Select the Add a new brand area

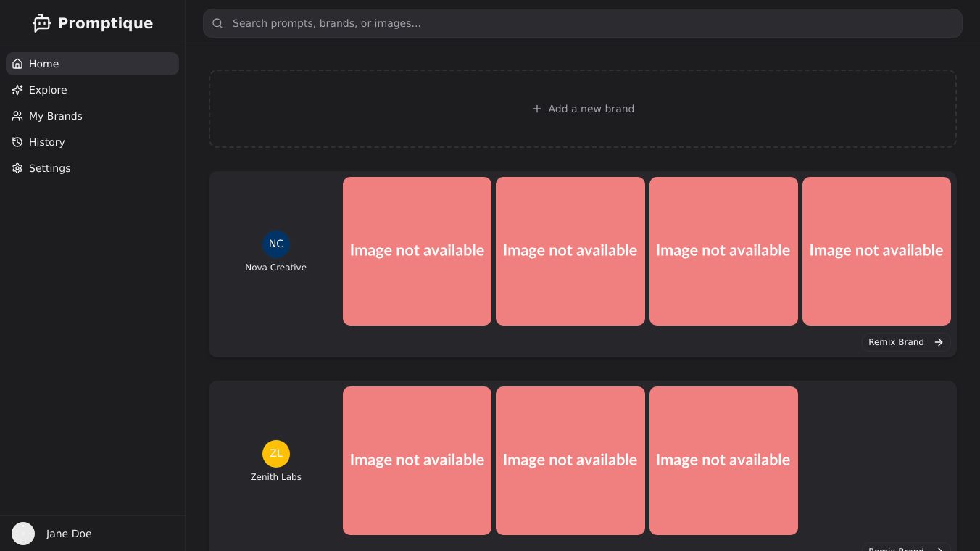coord(583,109)
